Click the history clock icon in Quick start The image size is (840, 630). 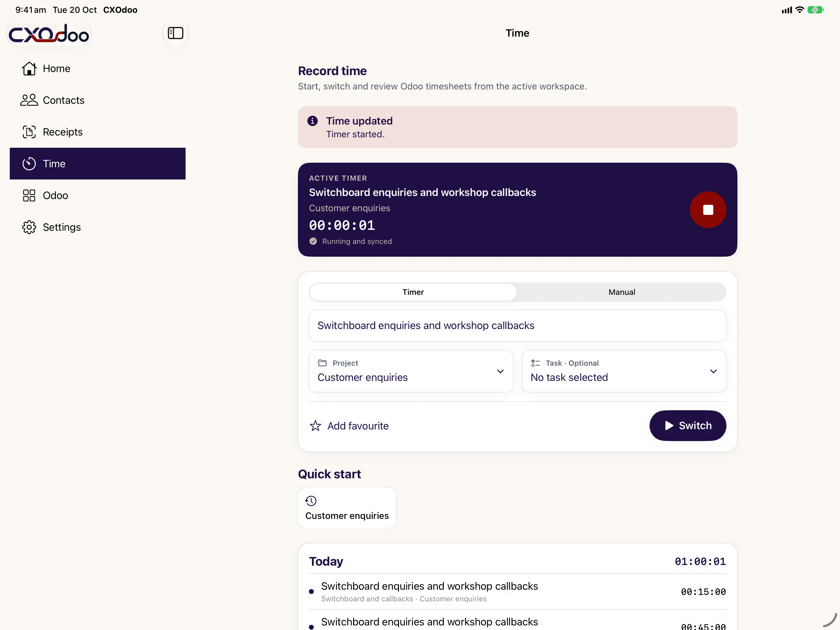coord(311,501)
